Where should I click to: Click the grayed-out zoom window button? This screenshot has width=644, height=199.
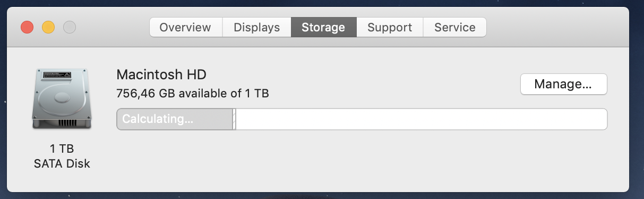click(x=70, y=27)
